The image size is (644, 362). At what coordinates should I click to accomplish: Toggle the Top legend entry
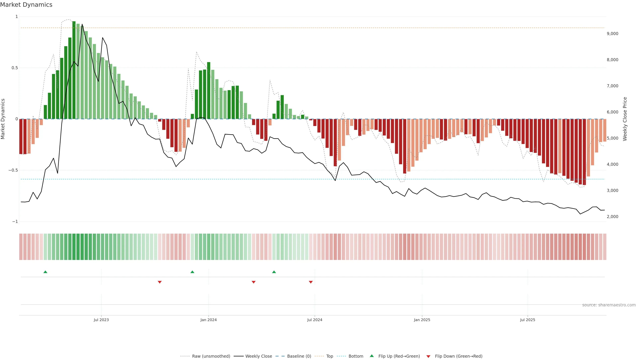coord(330,356)
